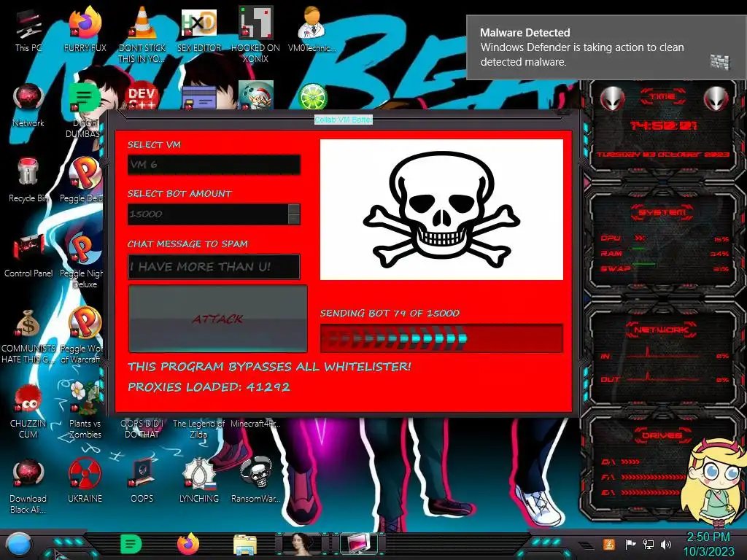The height and width of the screenshot is (560, 747).
Task: Click the Collab VM Botter taskbar button
Action: [x=359, y=544]
